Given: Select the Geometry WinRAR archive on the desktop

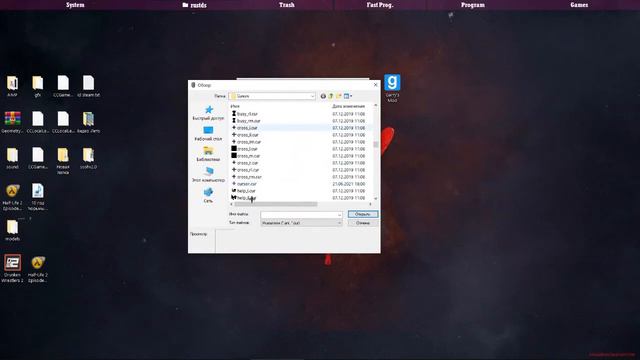Looking at the screenshot, I should point(12,122).
